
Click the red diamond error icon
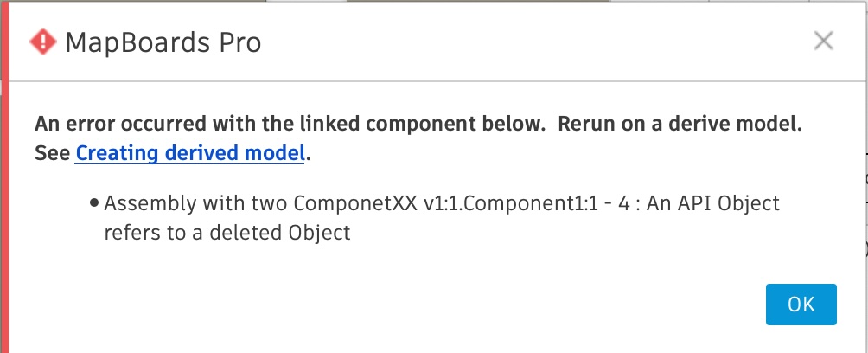[x=41, y=41]
